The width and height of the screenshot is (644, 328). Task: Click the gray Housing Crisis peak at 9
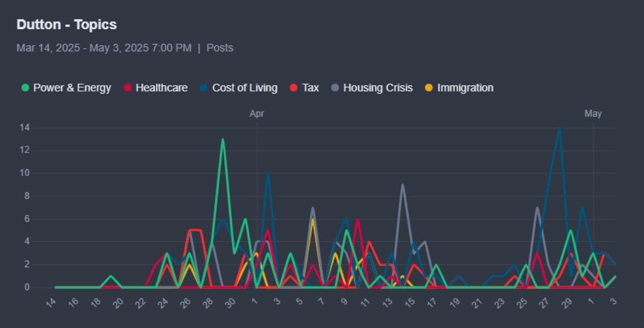[x=403, y=185]
